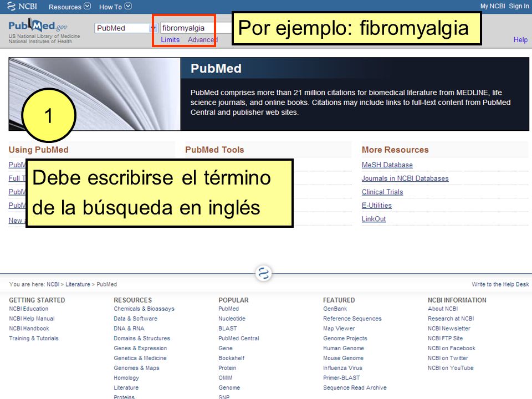532x399 pixels.
Task: Open NCBI FTP Site footer link
Action: coord(445,338)
